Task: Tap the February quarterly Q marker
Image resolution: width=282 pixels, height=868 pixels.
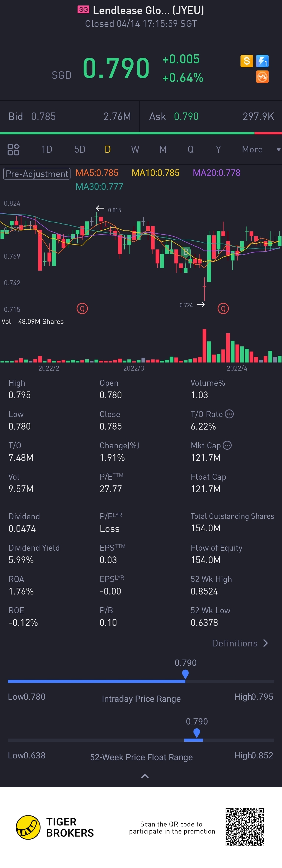Action: click(82, 308)
